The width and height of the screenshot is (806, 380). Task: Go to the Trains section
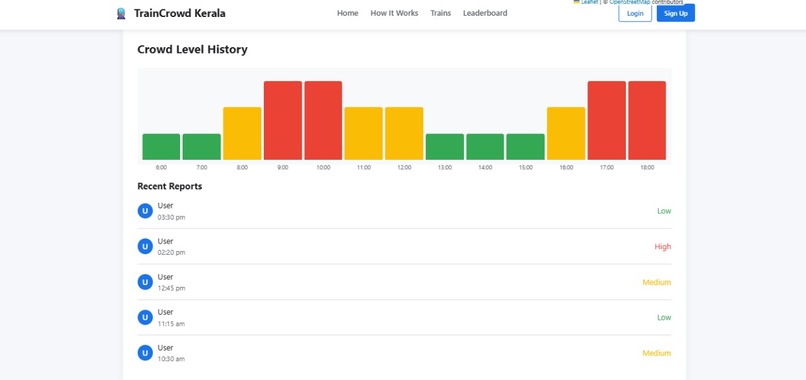[x=441, y=13]
